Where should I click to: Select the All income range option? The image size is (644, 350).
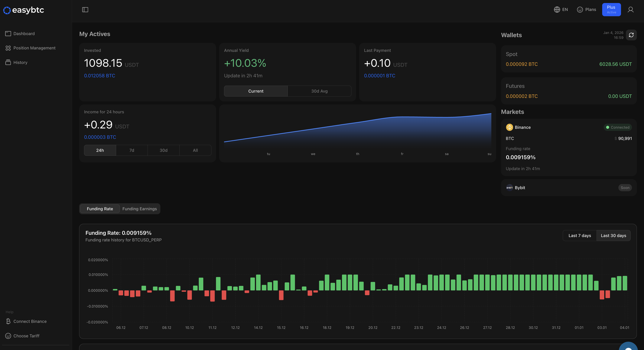(195, 150)
